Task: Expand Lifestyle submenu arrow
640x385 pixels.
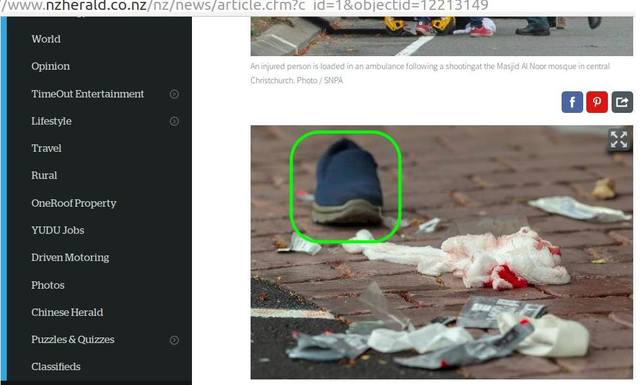Action: coord(174,121)
